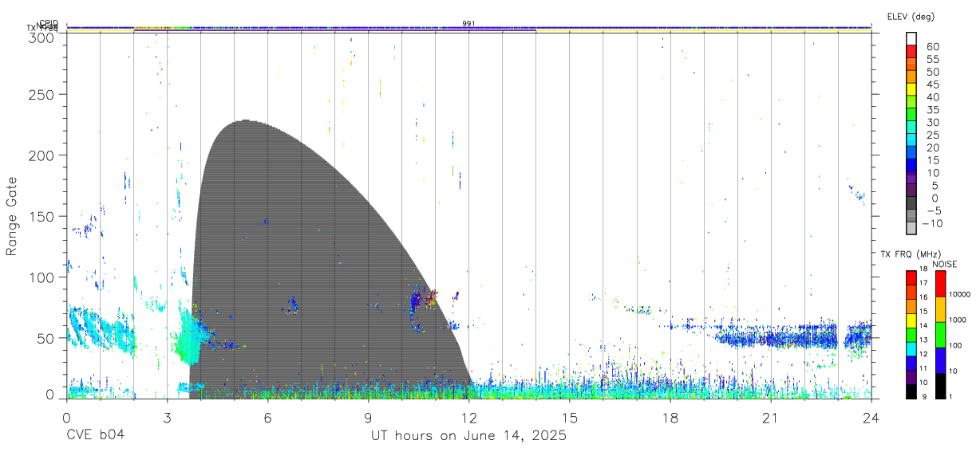This screenshot has width=980, height=452.
Task: Click the '-10' label on ELEV colorbar
Action: (x=931, y=223)
